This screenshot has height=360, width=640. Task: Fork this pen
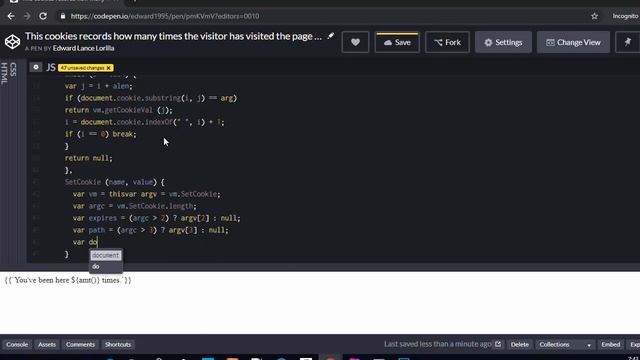pyautogui.click(x=447, y=42)
